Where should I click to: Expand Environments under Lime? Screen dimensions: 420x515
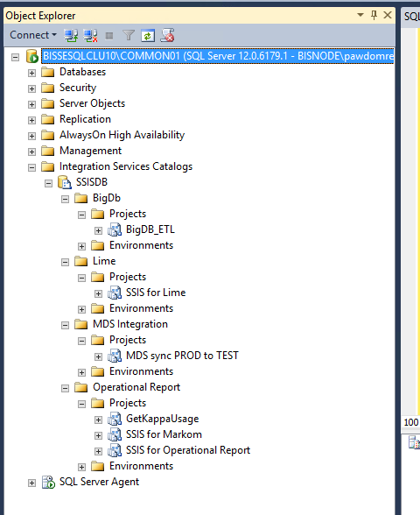[81, 309]
